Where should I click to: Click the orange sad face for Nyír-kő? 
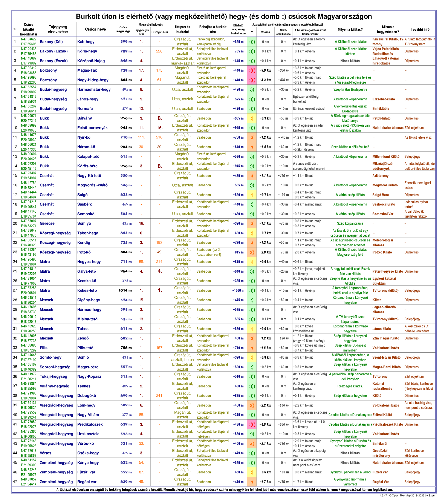(252, 137)
